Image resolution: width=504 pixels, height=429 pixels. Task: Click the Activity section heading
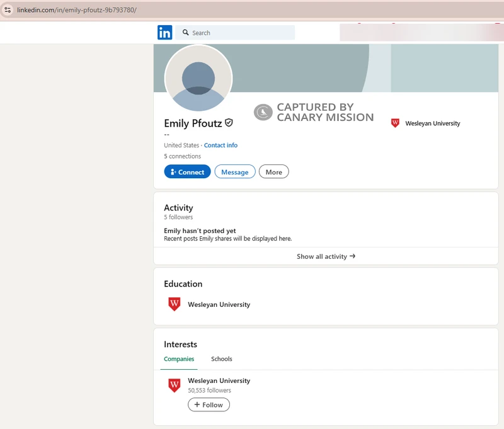(x=178, y=208)
